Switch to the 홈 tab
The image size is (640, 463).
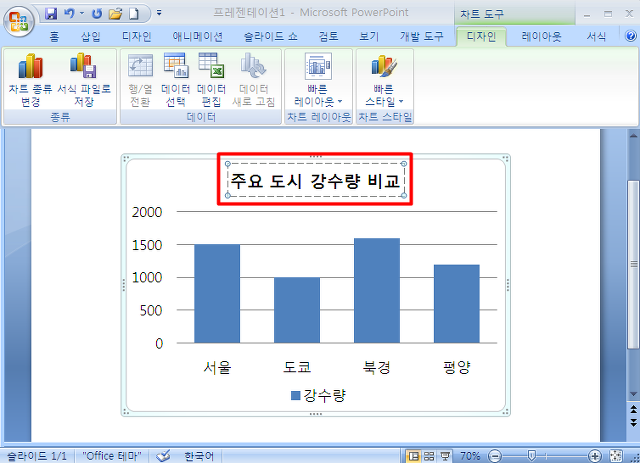click(x=54, y=37)
